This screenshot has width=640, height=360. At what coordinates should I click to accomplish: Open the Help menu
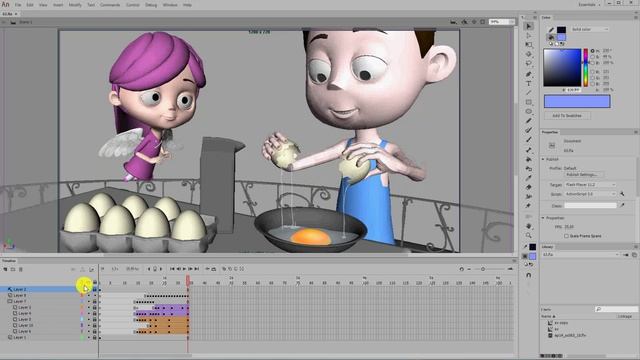tap(187, 5)
